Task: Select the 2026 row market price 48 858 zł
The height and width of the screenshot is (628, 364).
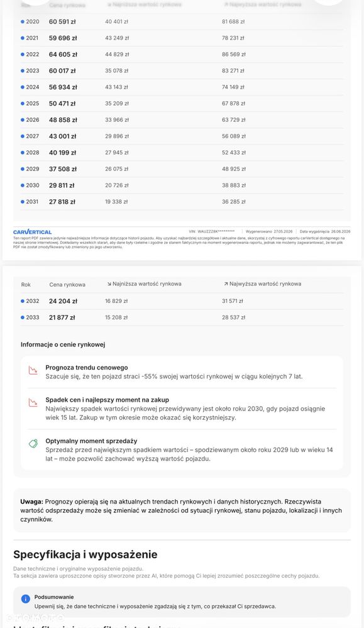Action: [x=63, y=119]
